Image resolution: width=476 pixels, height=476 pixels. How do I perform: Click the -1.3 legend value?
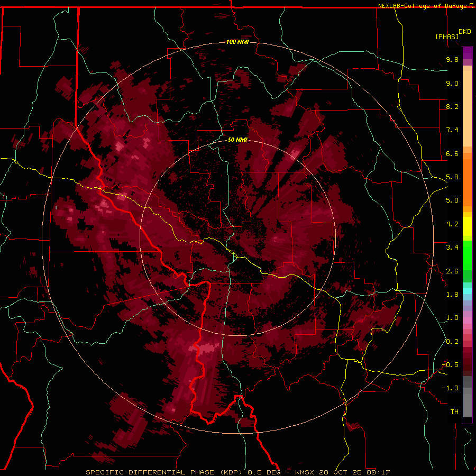coord(450,388)
